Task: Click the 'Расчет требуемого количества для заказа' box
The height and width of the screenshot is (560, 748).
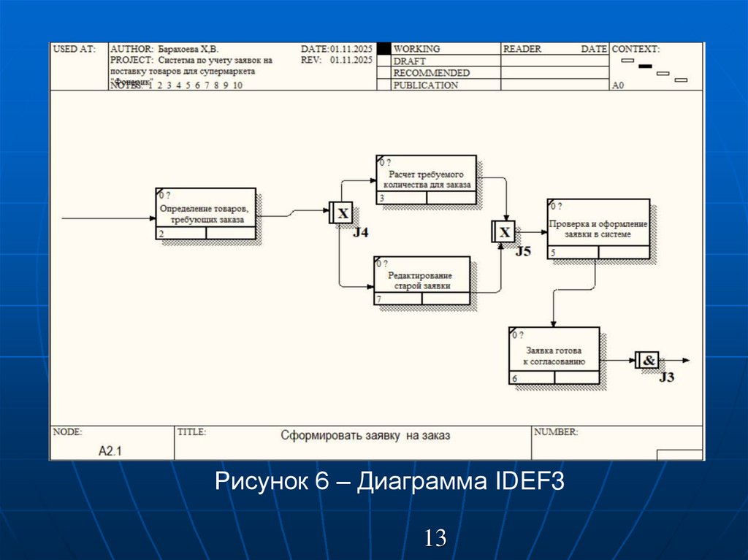Action: click(426, 180)
